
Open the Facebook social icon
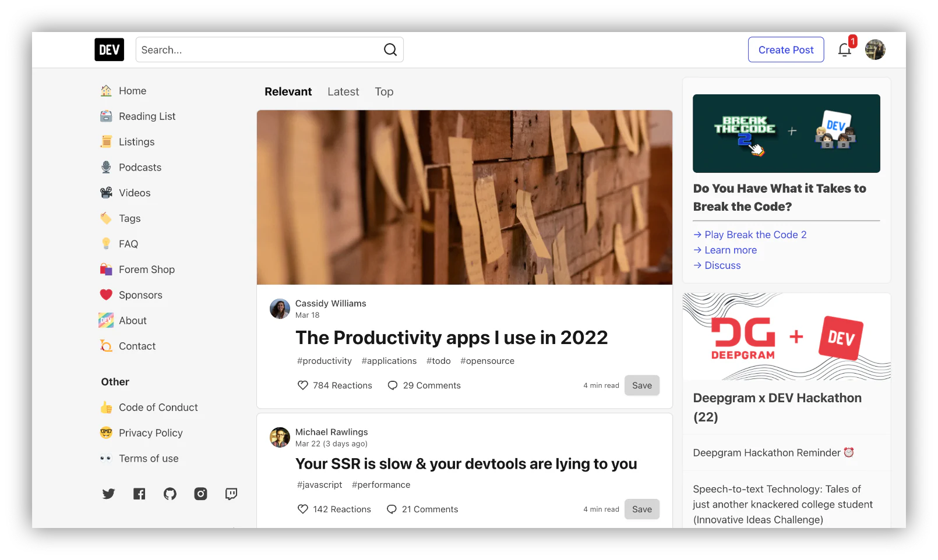point(139,494)
